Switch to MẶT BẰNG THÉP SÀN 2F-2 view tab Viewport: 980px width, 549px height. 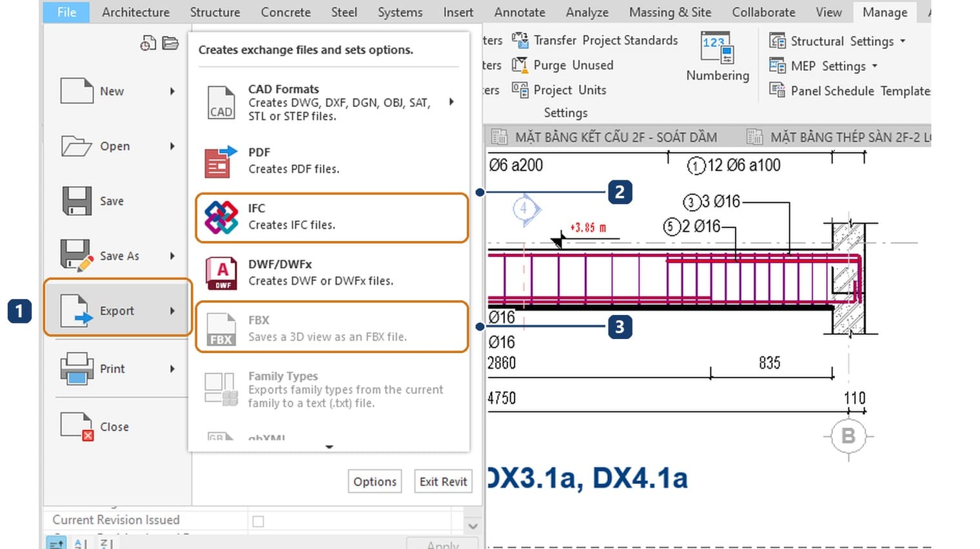tap(838, 137)
